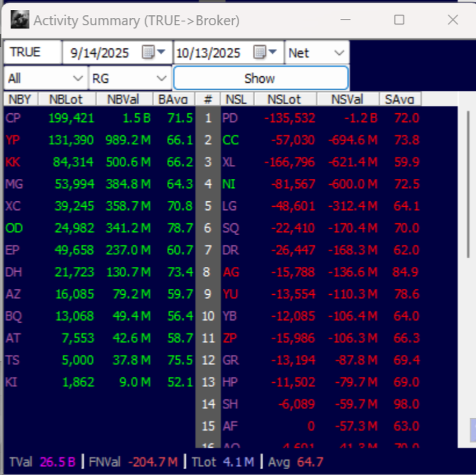
Task: Select buyer broker CP in row 1
Action: pos(13,118)
